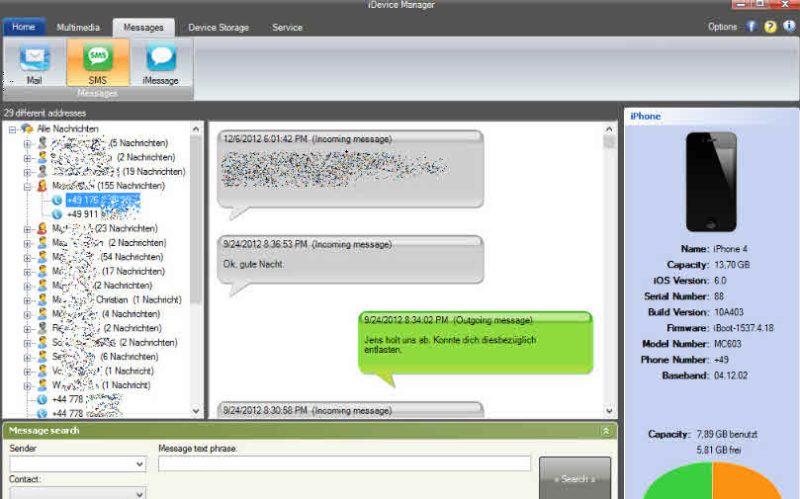The height and width of the screenshot is (499, 800).
Task: Click the Alle Nachrichten folder icon
Action: click(x=27, y=129)
